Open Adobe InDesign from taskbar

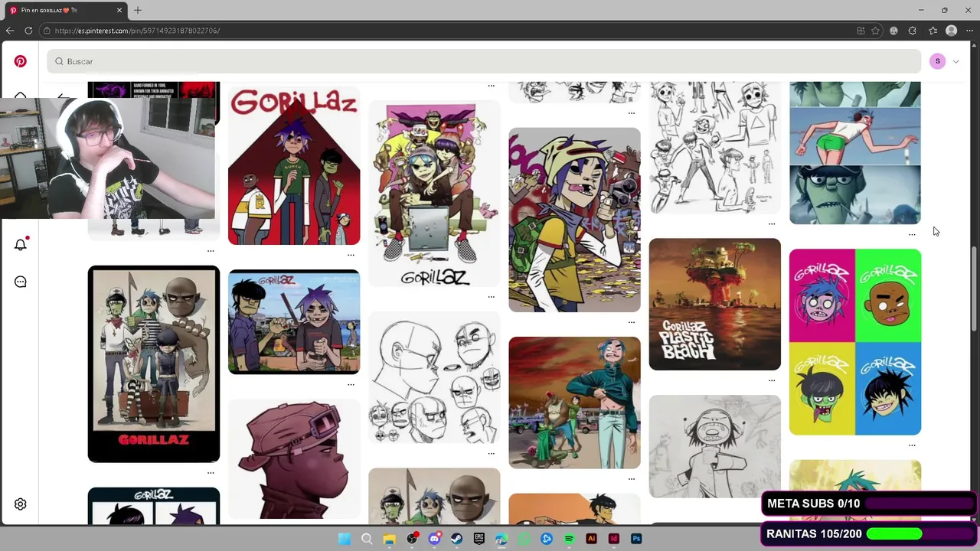coord(613,539)
